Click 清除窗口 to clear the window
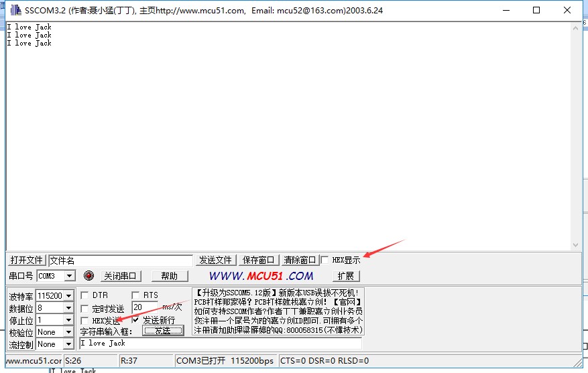Screen dimensions: 588x373 click(x=300, y=260)
